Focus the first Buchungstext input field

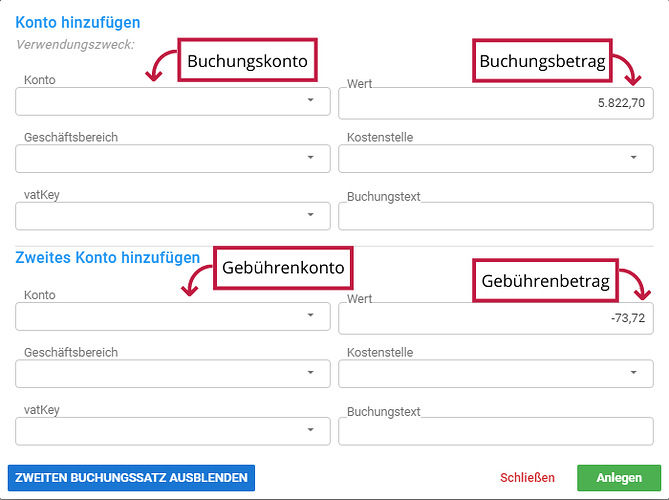[496, 216]
